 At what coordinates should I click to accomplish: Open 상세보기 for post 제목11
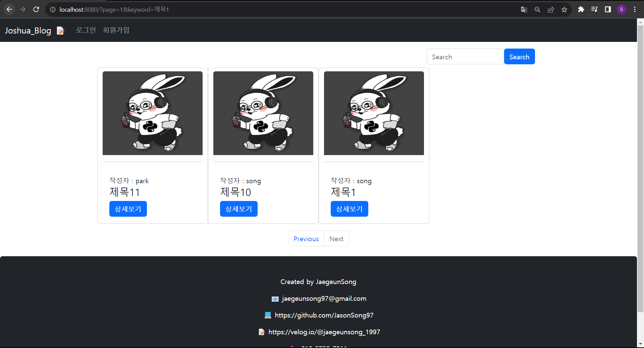[128, 209]
